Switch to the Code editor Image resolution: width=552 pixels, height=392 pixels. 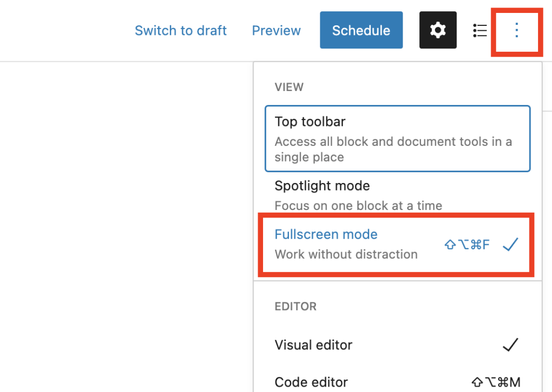(x=397, y=382)
